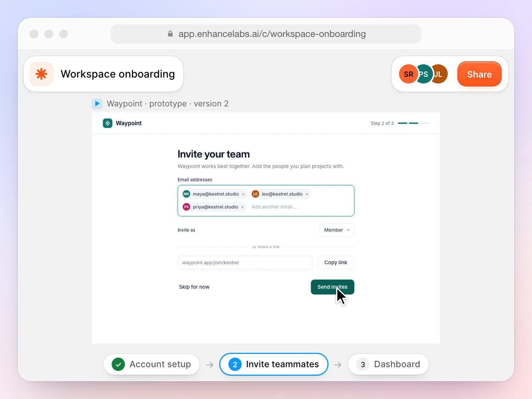Click the Invite your team heading
The image size is (532, 399).
[214, 154]
